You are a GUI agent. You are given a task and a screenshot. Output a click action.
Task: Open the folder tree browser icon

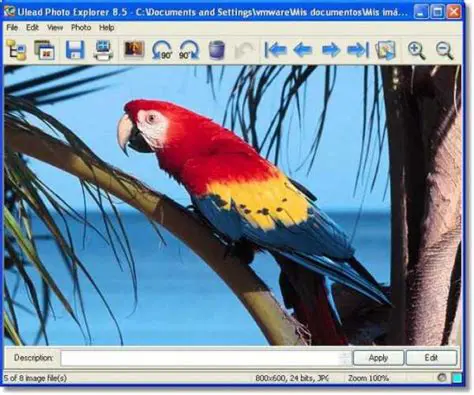point(16,50)
